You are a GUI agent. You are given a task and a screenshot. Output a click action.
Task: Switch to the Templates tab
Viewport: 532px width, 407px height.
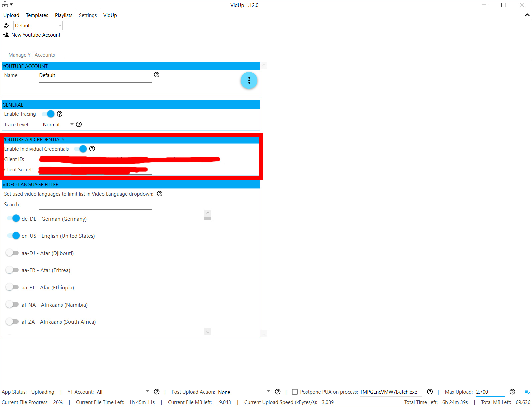coord(37,15)
